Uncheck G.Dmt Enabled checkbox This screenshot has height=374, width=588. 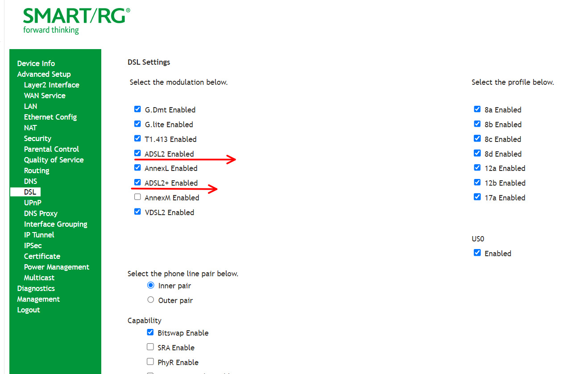click(137, 109)
